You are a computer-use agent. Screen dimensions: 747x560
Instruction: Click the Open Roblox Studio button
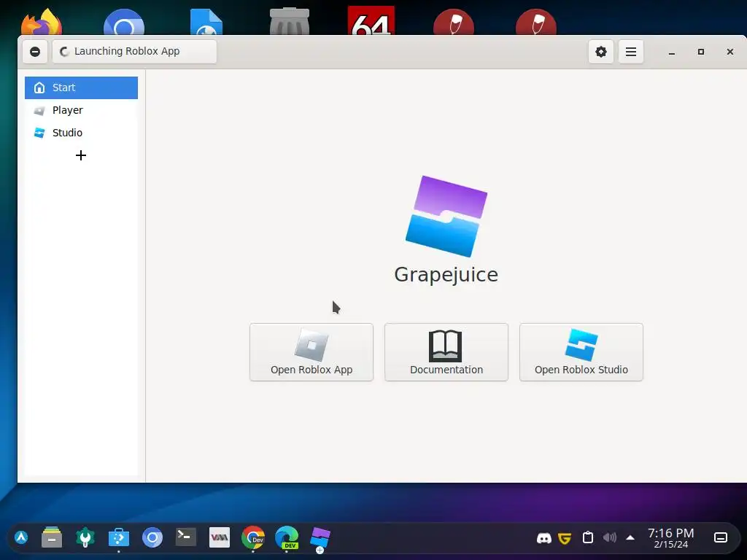tap(581, 352)
